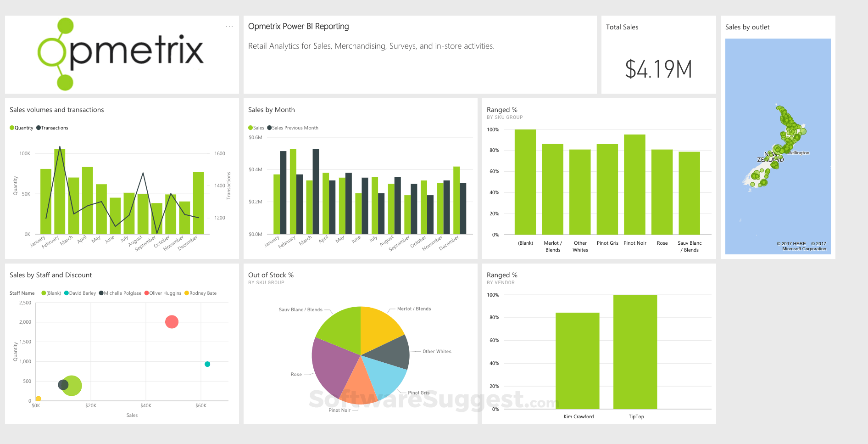
Task: Click the Out of Stock % tile title
Action: point(271,275)
